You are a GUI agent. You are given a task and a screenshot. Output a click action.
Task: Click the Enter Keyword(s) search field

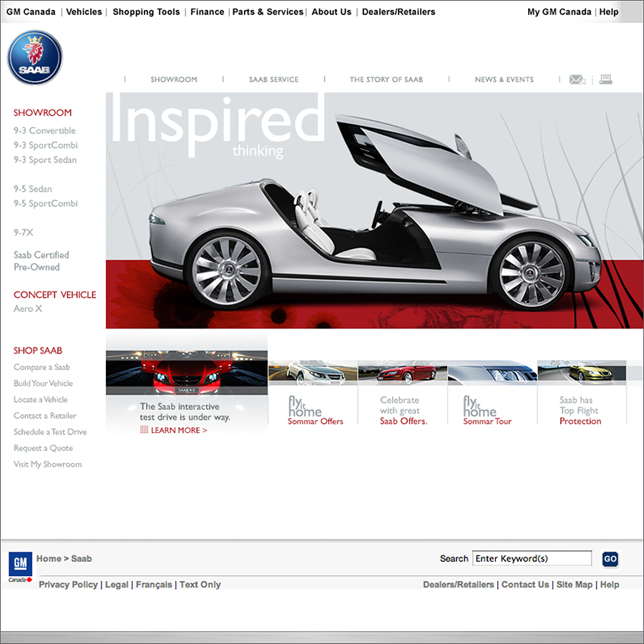[532, 558]
